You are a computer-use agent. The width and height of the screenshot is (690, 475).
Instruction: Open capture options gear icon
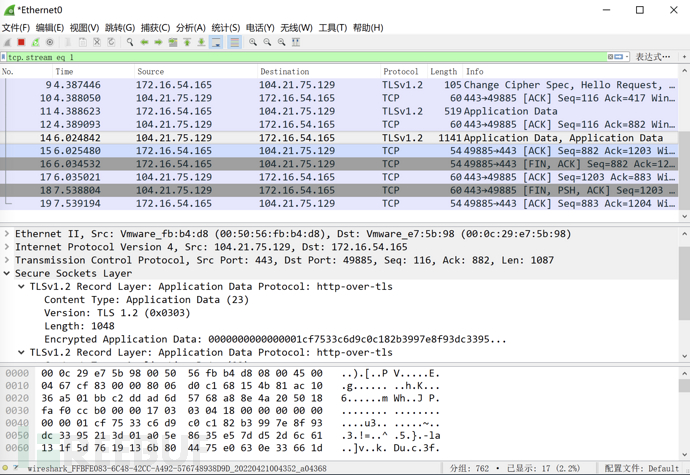click(x=50, y=42)
